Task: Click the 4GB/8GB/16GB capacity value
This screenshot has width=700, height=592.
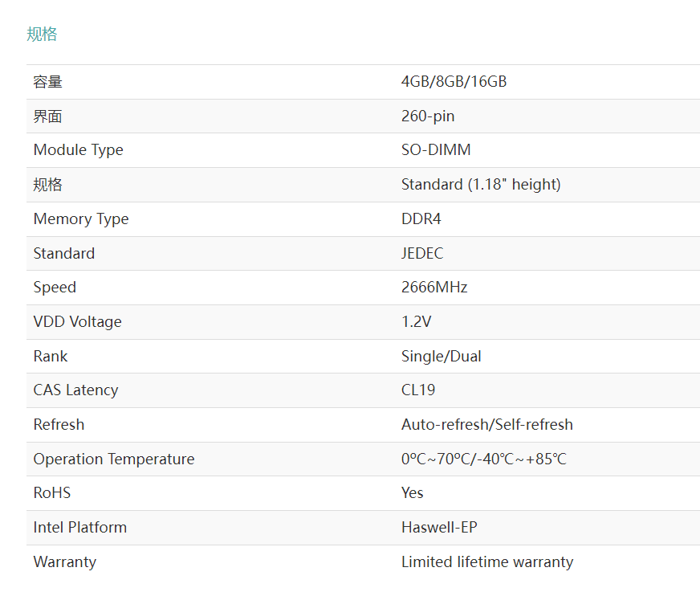Action: 454,82
